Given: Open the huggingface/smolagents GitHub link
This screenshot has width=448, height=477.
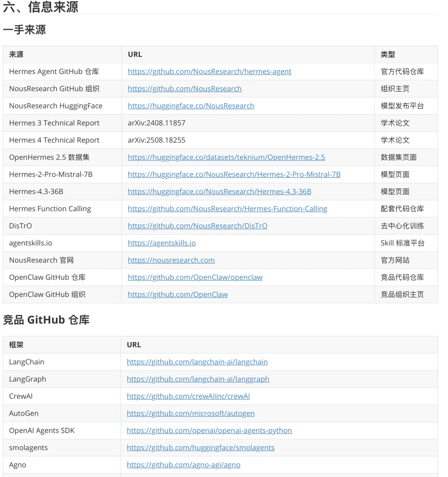Looking at the screenshot, I should coord(200,448).
